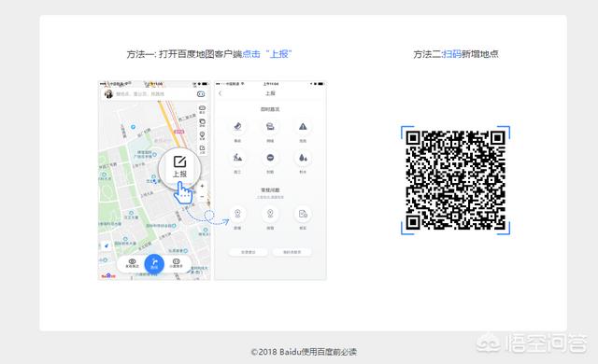The height and width of the screenshot is (364, 598).
Task: Choose the accident report icon
Action: [x=237, y=127]
